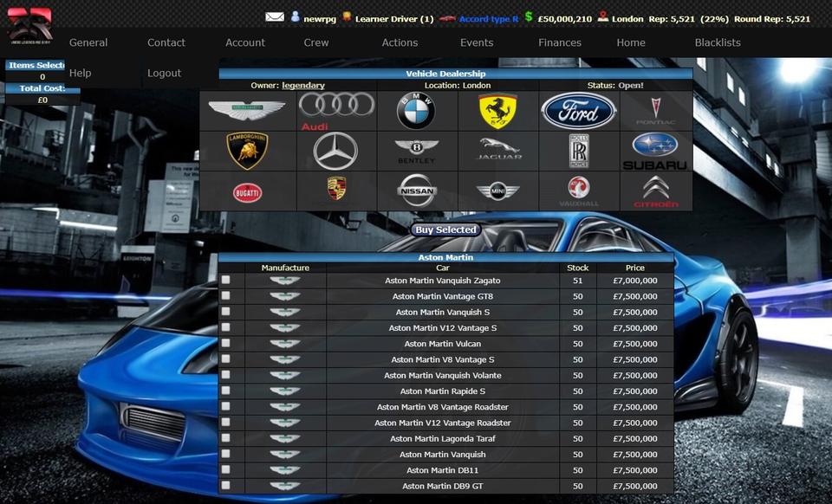
Task: Choose the BMW logo in dealership
Action: pyautogui.click(x=416, y=111)
